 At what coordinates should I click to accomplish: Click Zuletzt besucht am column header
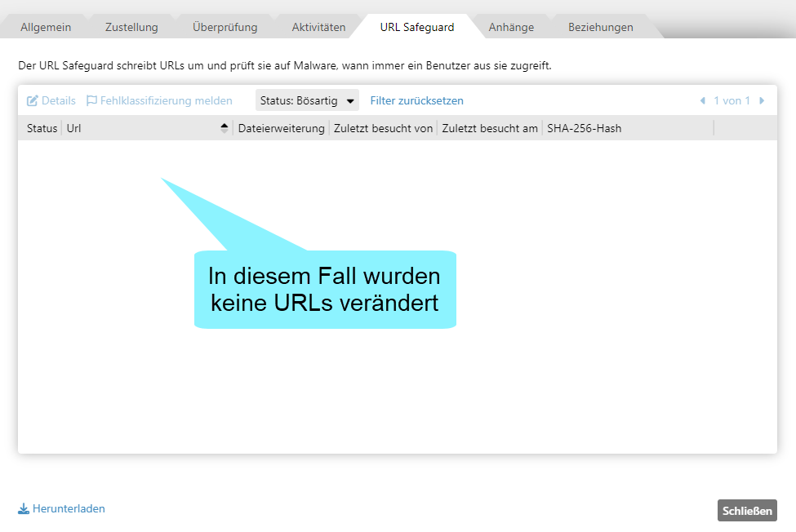(490, 128)
